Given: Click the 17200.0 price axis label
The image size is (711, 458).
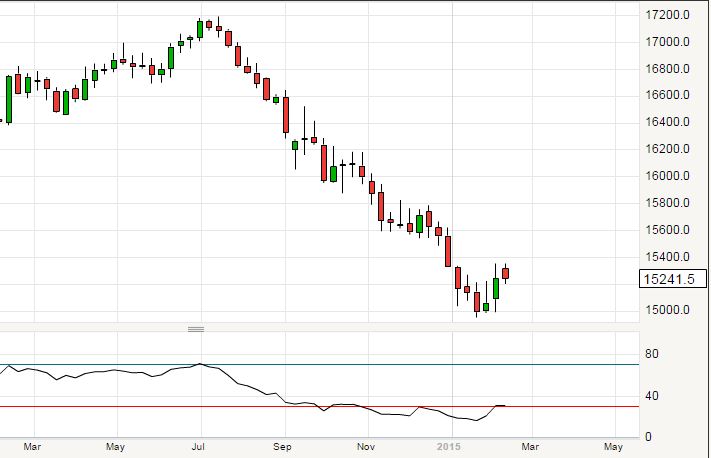Looking at the screenshot, I should 669,15.
